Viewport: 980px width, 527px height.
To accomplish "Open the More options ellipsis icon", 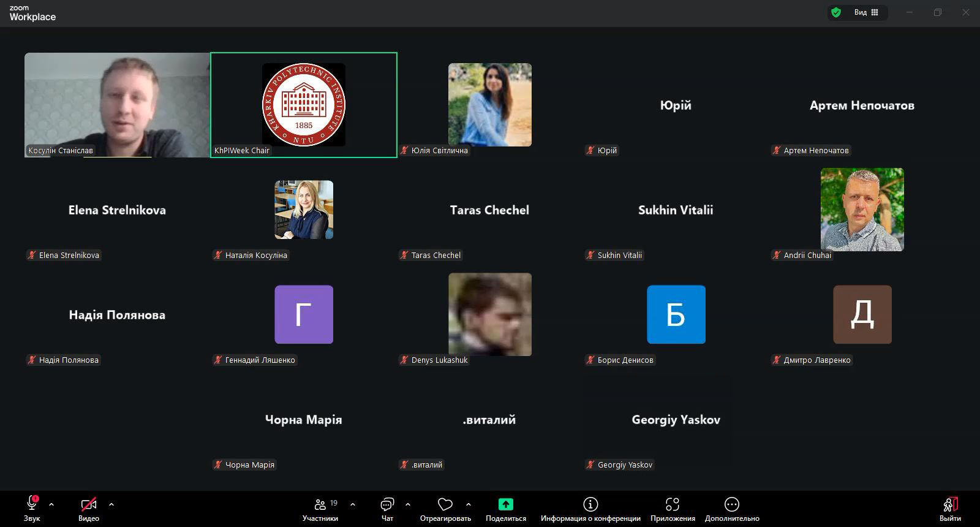I will pyautogui.click(x=732, y=504).
